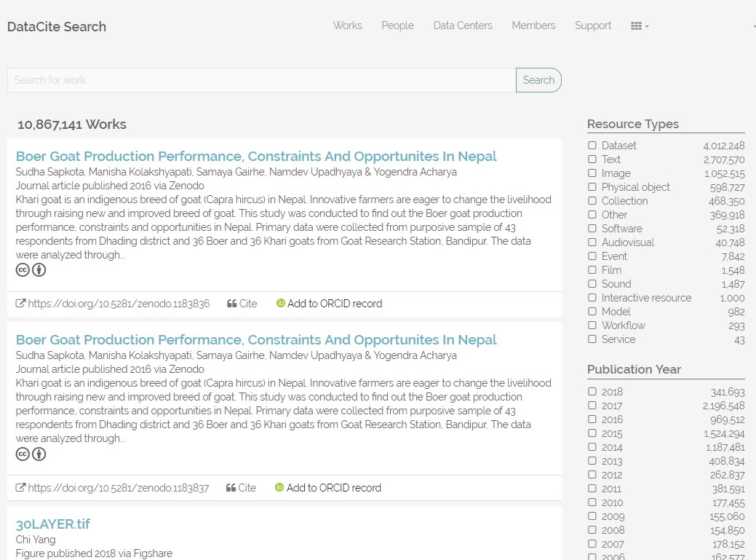The image size is (756, 560).
Task: Open the Support navigation link
Action: (593, 25)
